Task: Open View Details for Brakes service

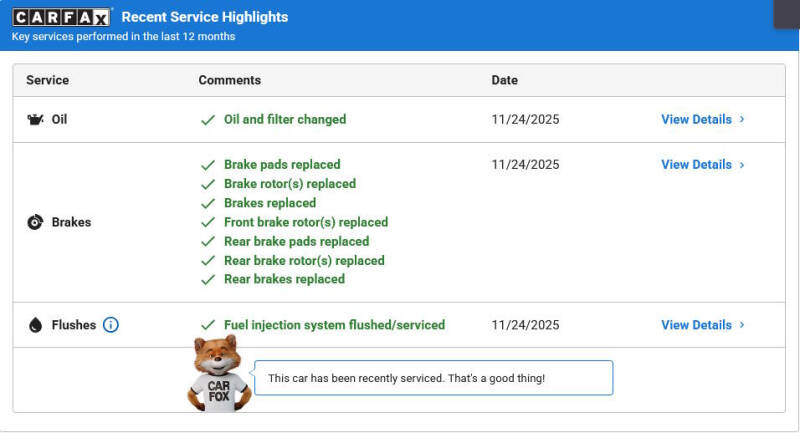Action: 696,165
